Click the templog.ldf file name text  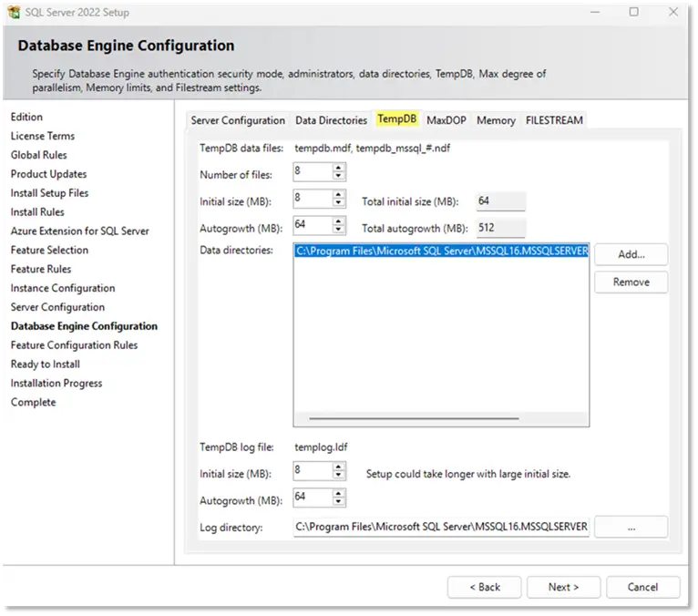[321, 447]
